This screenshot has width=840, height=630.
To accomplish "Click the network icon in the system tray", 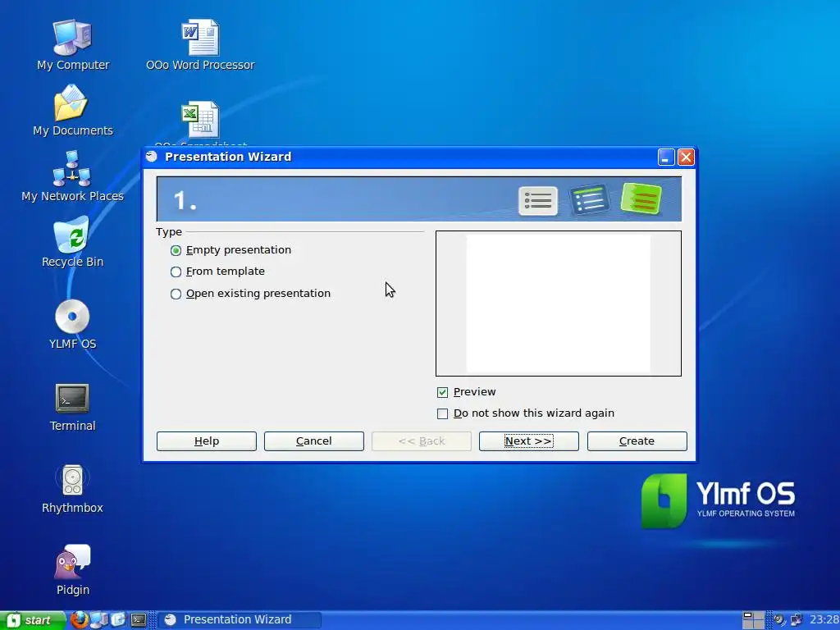I will pyautogui.click(x=797, y=620).
